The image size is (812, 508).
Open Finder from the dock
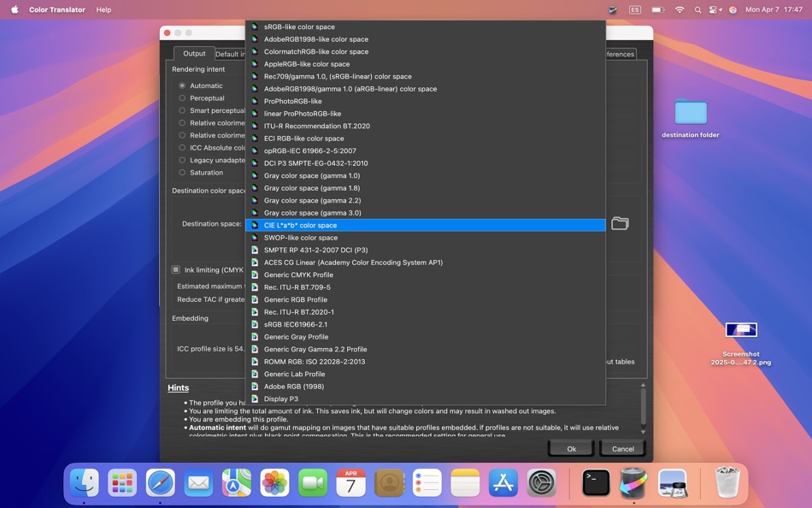coord(85,483)
